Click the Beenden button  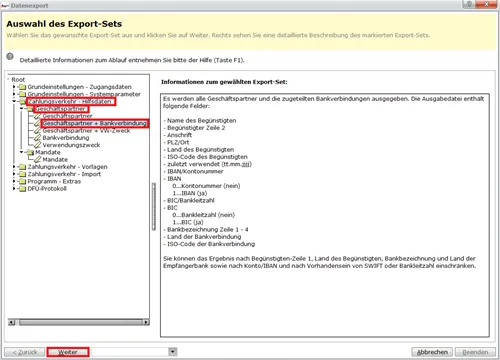[x=475, y=352]
